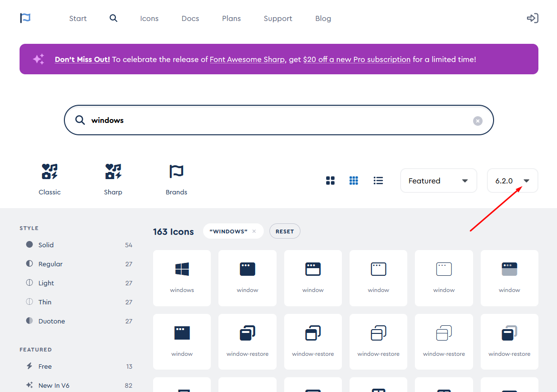The height and width of the screenshot is (392, 557).
Task: Open the regular outline window icon card
Action: [313, 278]
